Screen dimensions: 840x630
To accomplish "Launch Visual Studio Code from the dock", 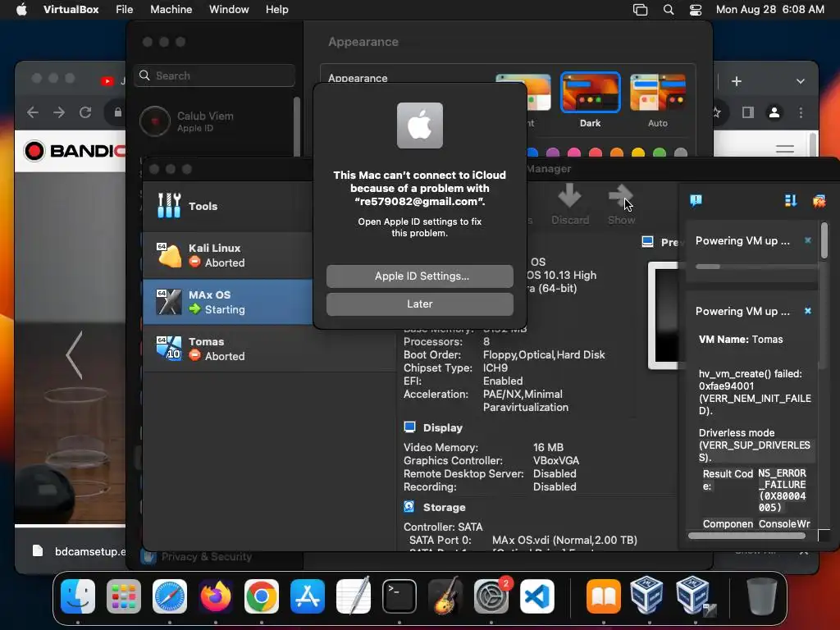I will coord(537,596).
